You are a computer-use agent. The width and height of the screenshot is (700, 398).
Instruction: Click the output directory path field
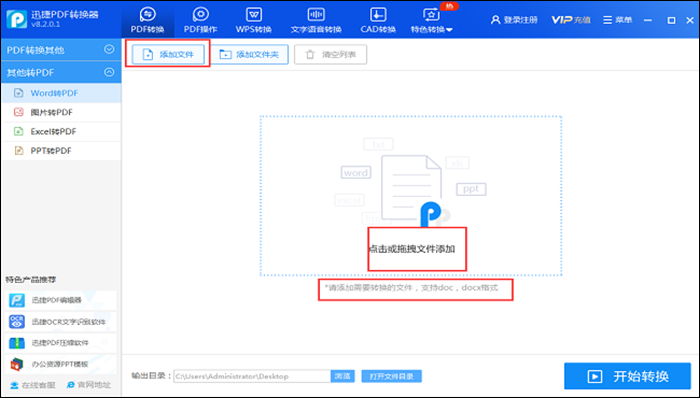click(252, 376)
